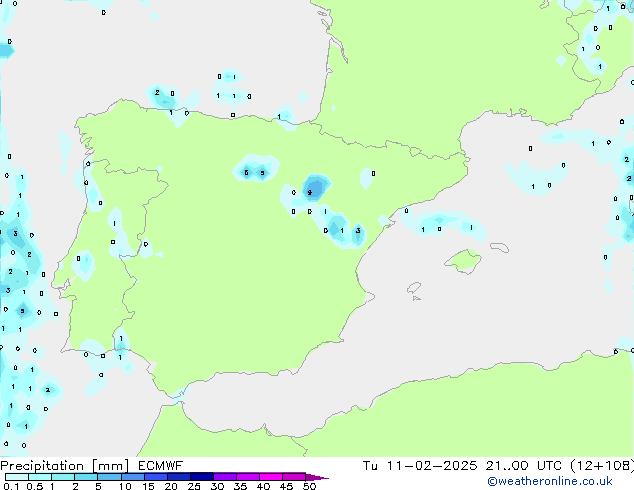Click the 0.5–1 mm legend color swatch
Viewport: 634px width, 490px height.
point(40,477)
